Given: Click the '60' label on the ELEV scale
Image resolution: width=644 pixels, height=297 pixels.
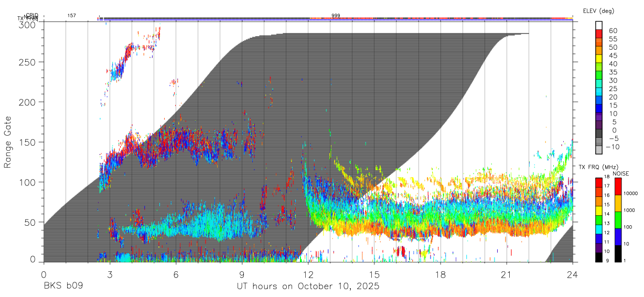Looking at the screenshot, I should [x=613, y=31].
